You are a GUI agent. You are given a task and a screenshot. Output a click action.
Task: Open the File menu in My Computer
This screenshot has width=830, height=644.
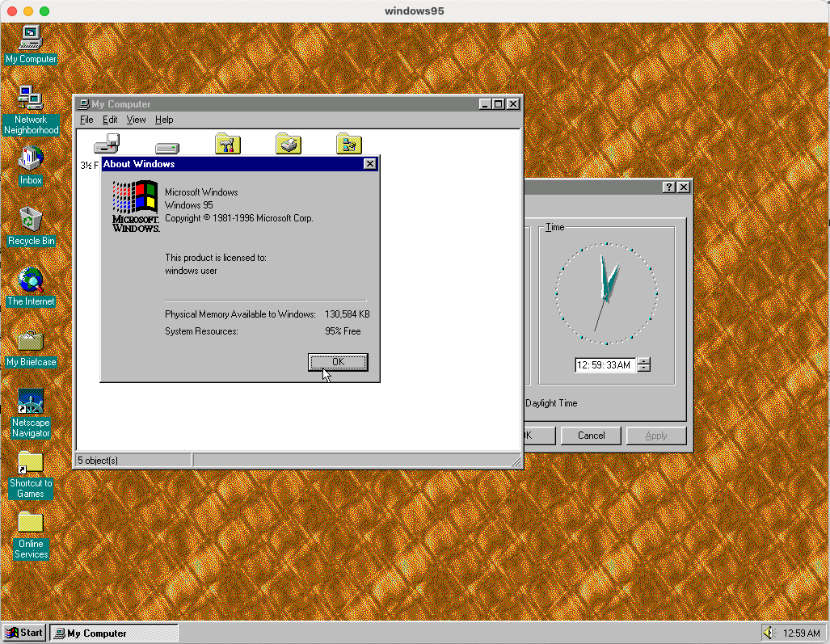(86, 120)
